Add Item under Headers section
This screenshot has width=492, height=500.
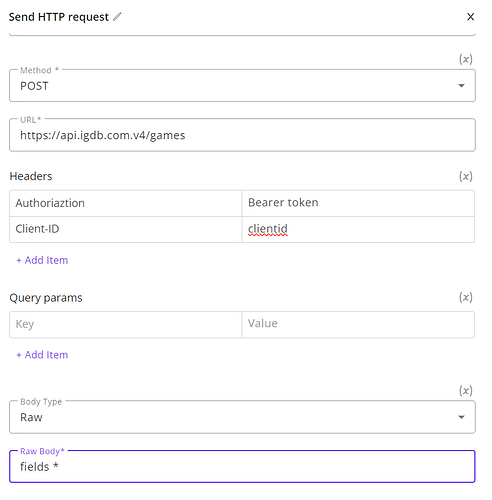point(42,260)
